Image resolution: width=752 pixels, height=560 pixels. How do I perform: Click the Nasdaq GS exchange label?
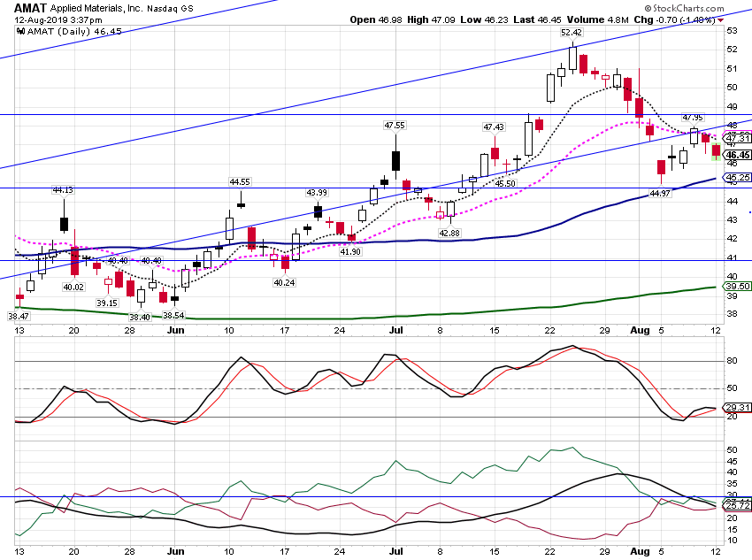(170, 9)
